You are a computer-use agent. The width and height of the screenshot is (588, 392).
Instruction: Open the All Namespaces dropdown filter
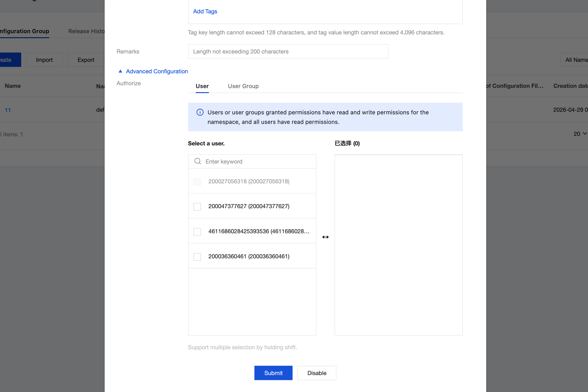click(x=574, y=60)
